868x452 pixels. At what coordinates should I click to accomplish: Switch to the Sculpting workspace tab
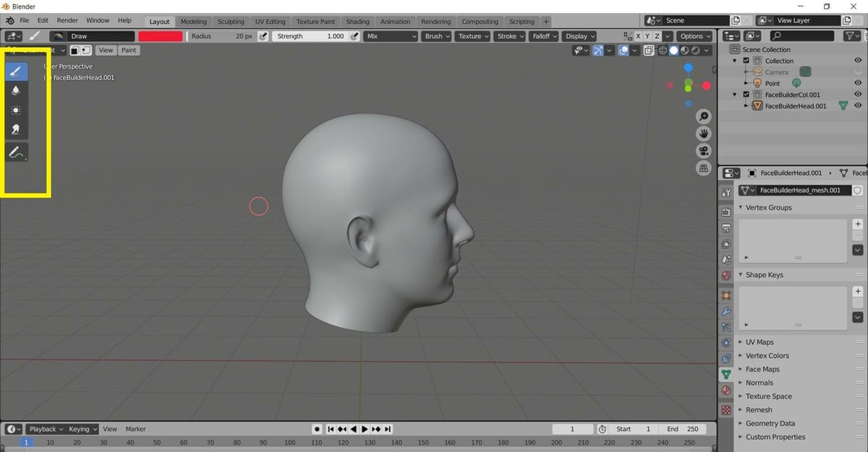(231, 22)
